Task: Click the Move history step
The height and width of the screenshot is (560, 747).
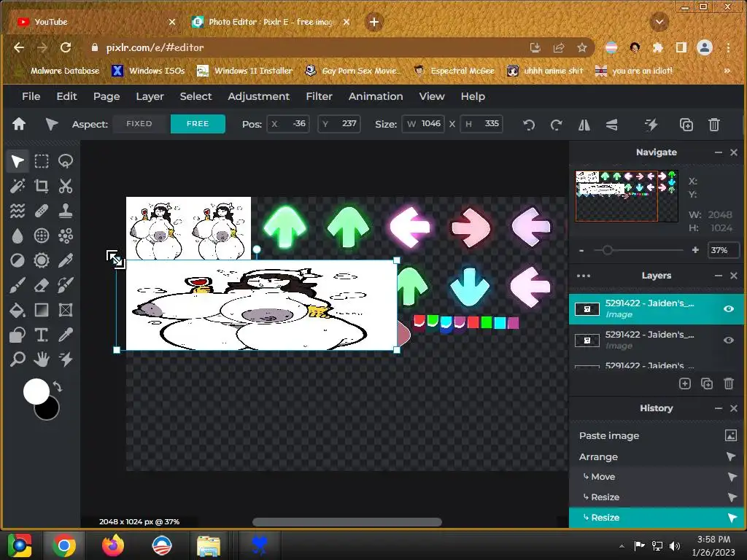Action: [x=657, y=477]
